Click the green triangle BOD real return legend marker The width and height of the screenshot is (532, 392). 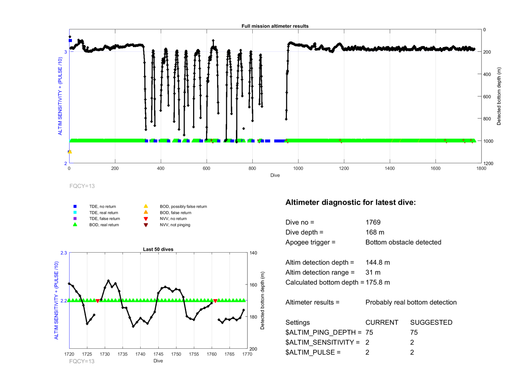(x=75, y=224)
